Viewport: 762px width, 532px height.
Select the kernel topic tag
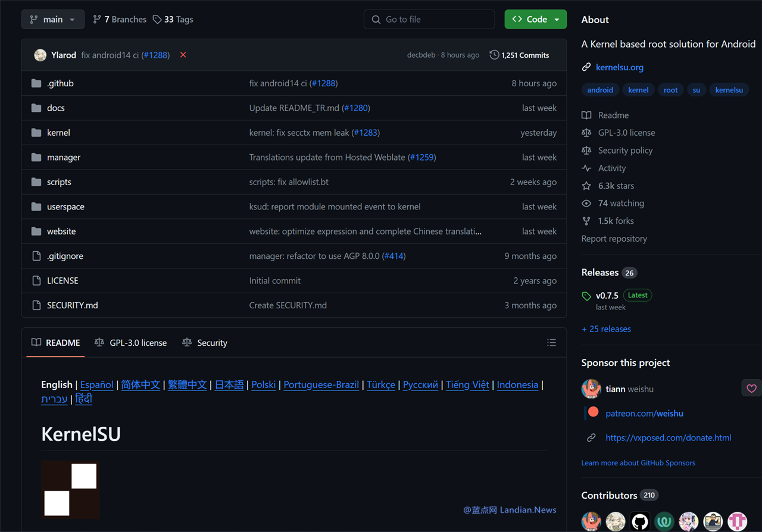pos(638,90)
